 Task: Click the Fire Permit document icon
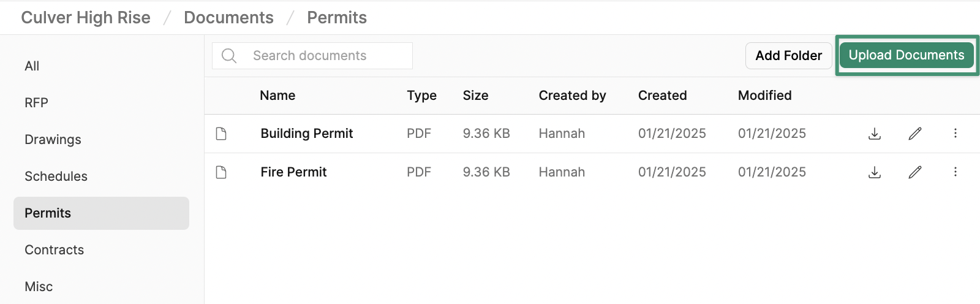[221, 172]
